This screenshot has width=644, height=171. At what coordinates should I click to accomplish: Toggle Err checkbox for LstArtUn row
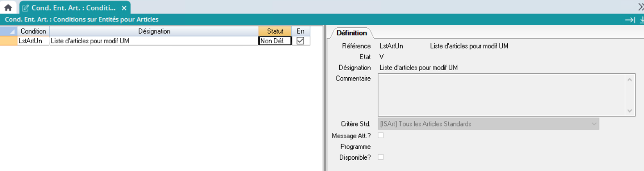[300, 40]
